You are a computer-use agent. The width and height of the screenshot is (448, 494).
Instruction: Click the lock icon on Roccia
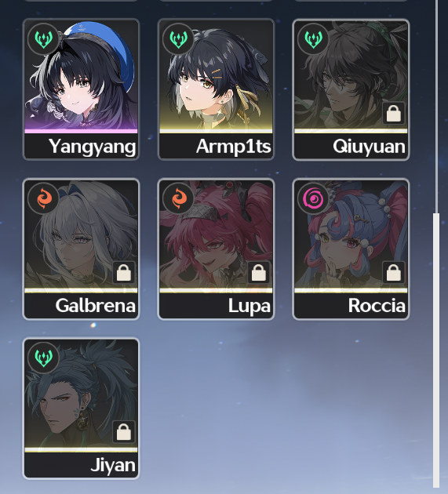click(393, 273)
